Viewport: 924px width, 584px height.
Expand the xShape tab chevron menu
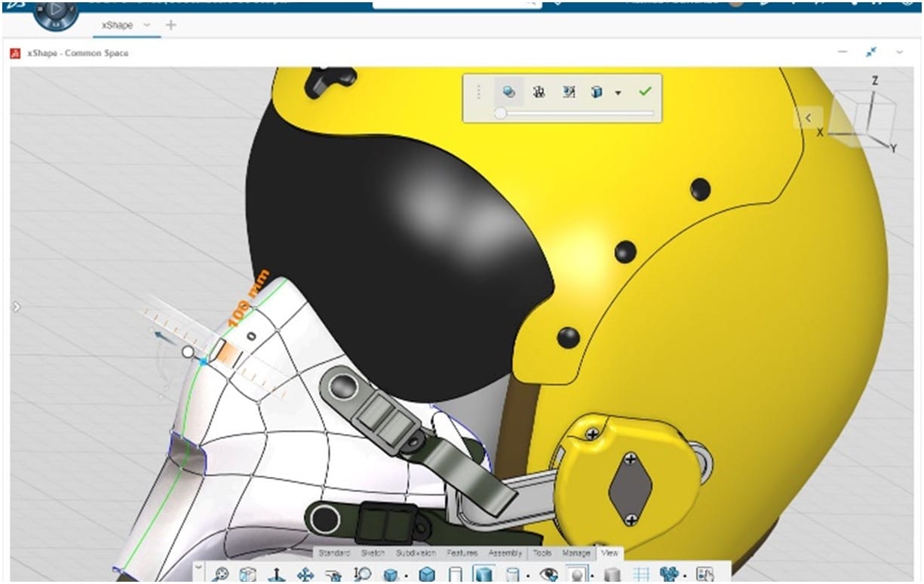click(x=147, y=25)
